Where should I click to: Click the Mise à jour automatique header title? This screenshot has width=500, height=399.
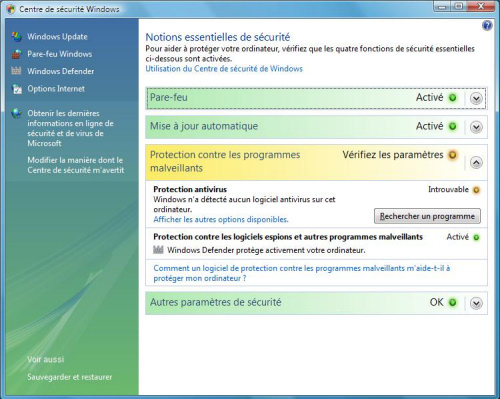[x=204, y=126]
